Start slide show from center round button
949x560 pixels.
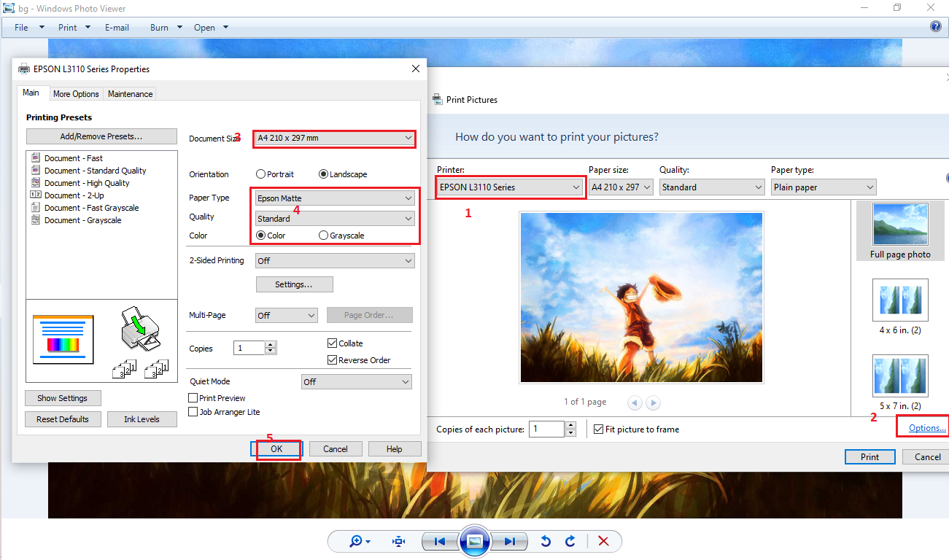click(475, 541)
